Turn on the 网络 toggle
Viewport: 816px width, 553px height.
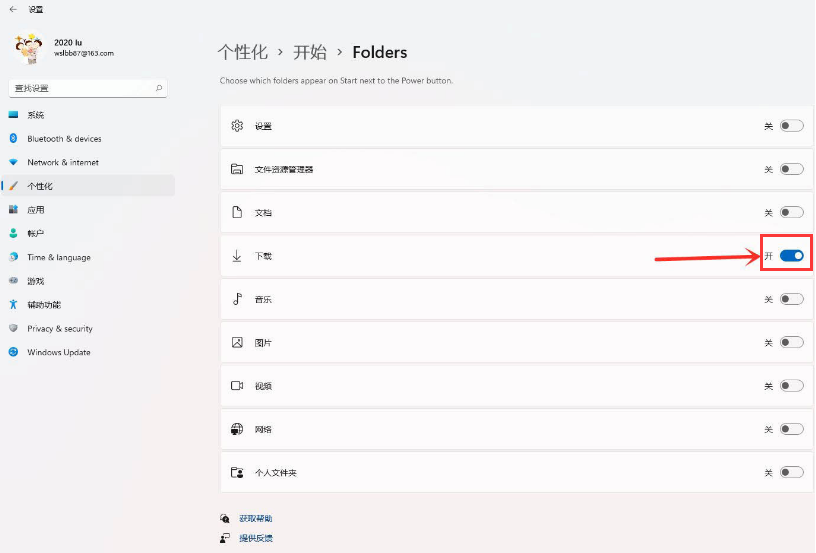click(792, 429)
